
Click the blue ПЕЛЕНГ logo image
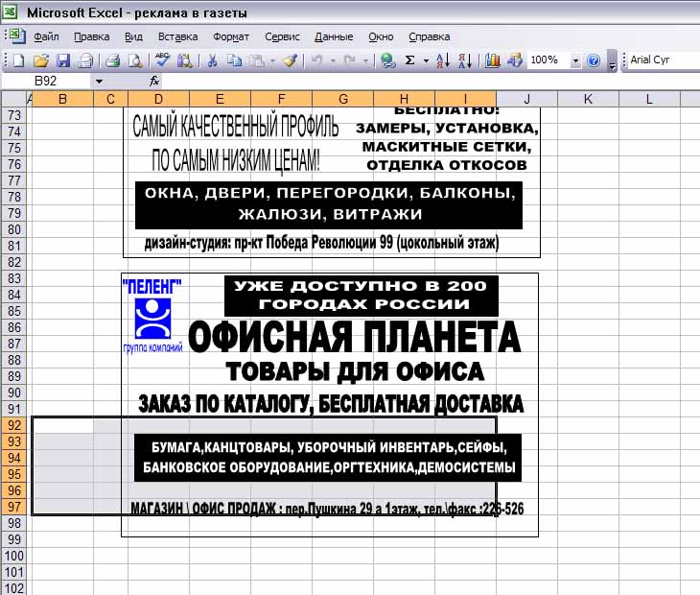click(152, 318)
